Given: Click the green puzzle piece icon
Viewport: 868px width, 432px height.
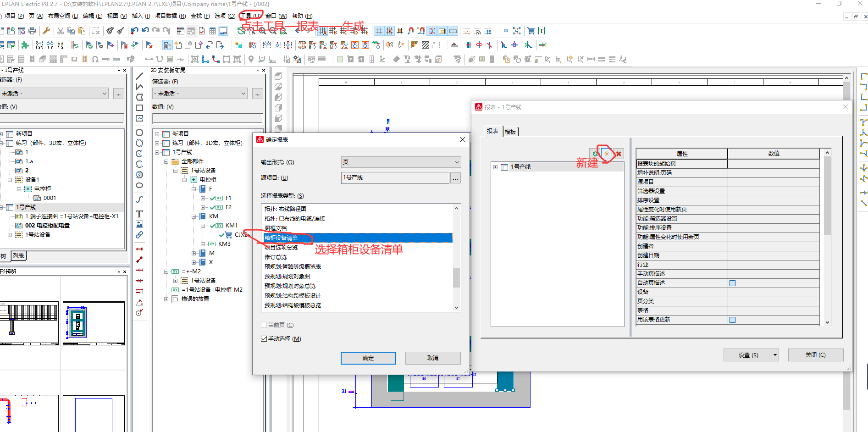Looking at the screenshot, I should coord(25,45).
